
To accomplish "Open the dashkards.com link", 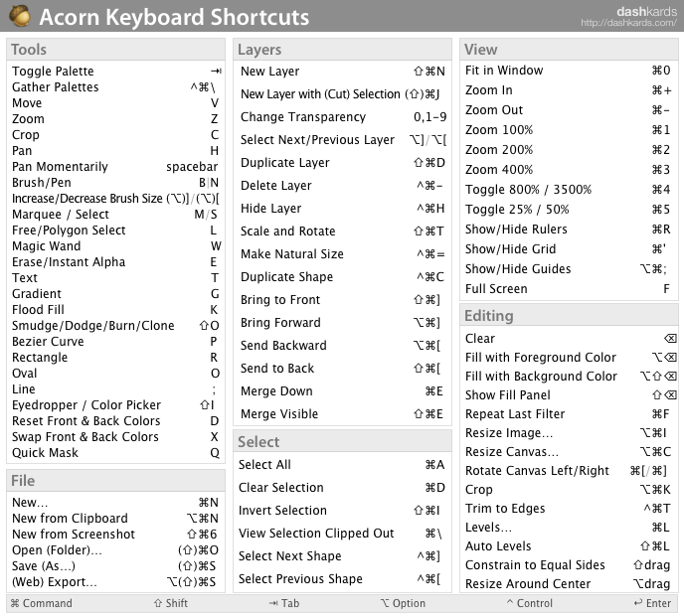I will pos(628,23).
